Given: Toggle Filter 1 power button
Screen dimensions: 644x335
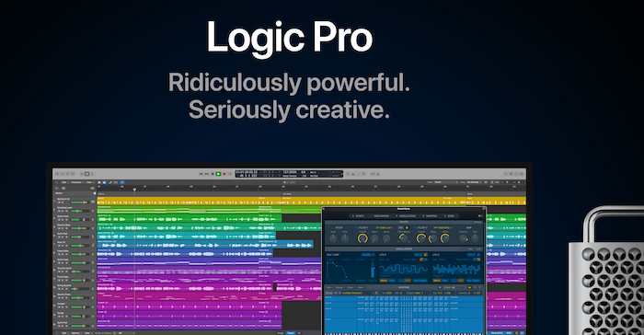Looking at the screenshot, I should coord(357,227).
